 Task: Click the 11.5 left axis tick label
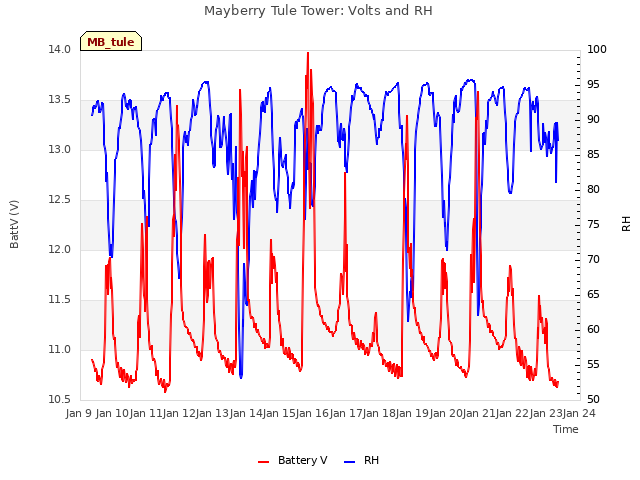tap(60, 300)
